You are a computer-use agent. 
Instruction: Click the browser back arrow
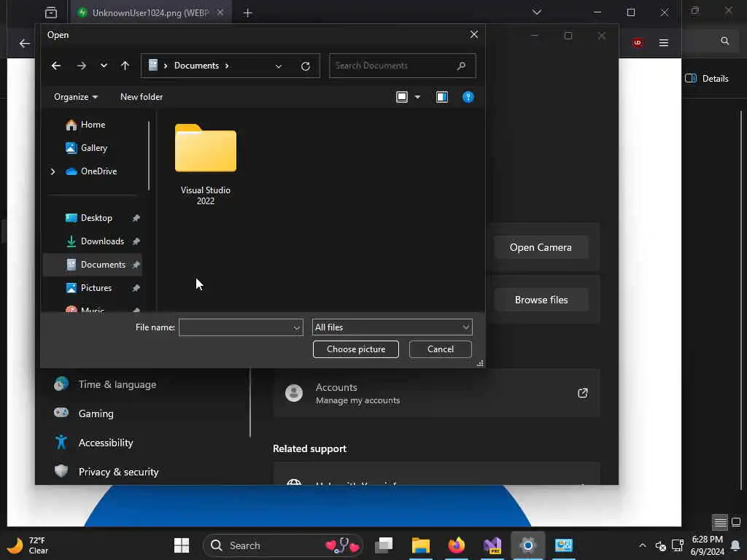24,44
